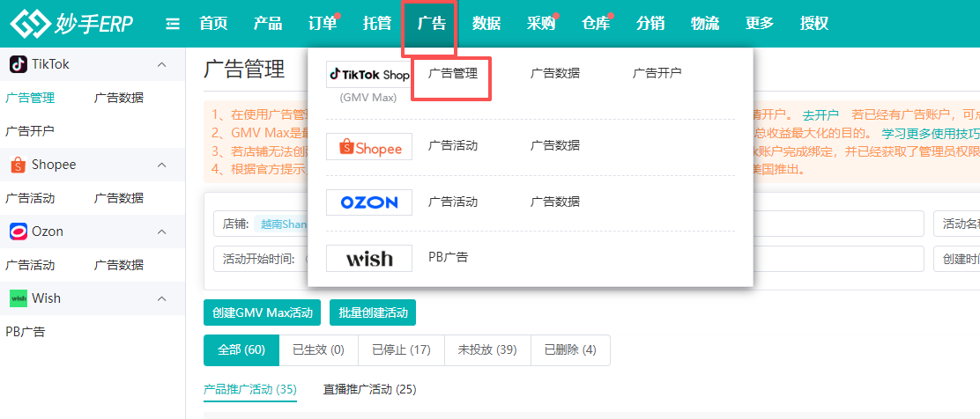This screenshot has width=980, height=419.
Task: Select 广告开户 in the dropdown
Action: point(657,74)
